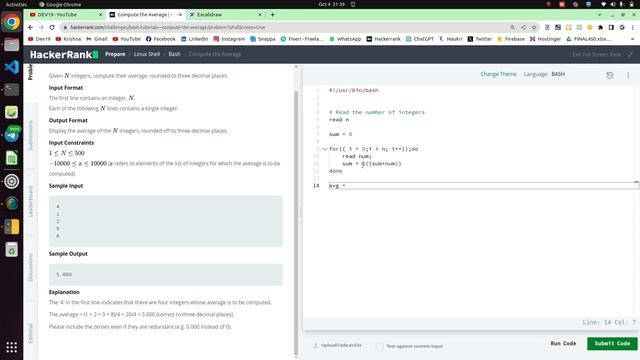
Task: Open the tab search dropdown arrow
Action: tap(599, 15)
